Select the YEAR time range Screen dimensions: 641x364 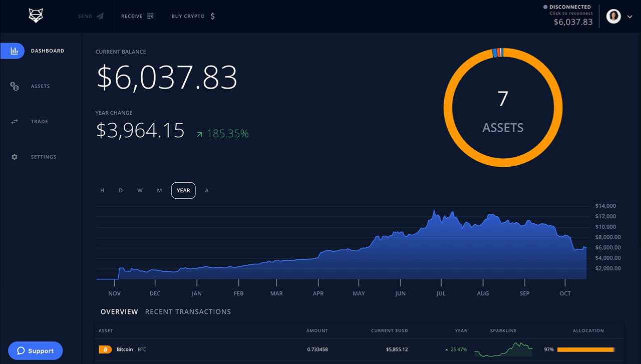tap(183, 190)
